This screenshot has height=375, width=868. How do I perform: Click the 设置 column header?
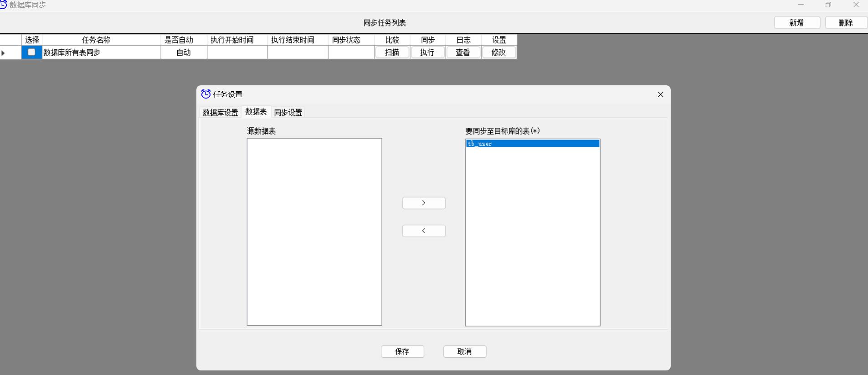(x=499, y=40)
